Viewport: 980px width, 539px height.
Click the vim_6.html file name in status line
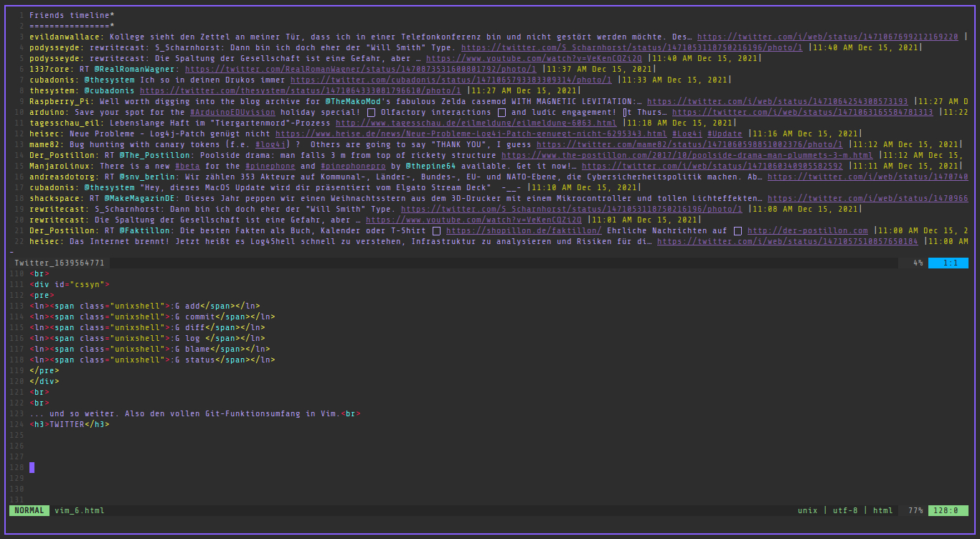click(80, 510)
